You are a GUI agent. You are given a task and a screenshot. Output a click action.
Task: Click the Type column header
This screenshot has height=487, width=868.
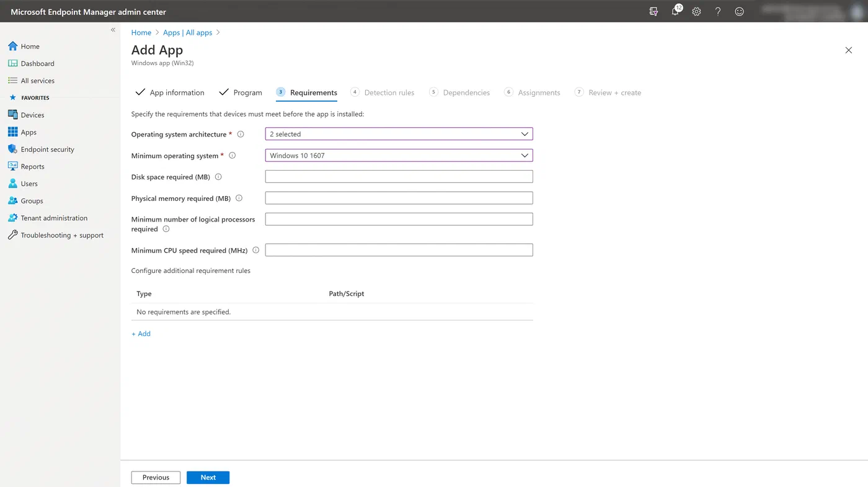point(144,293)
